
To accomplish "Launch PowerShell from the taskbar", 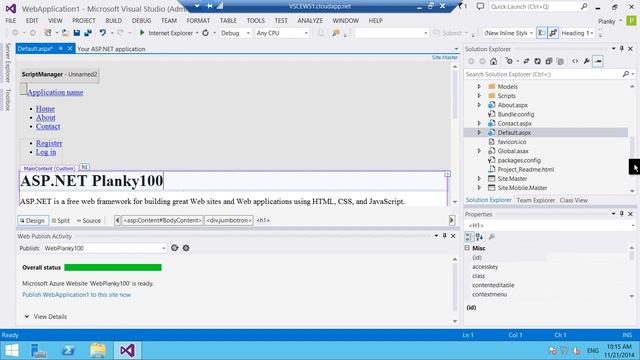I will pos(68,350).
